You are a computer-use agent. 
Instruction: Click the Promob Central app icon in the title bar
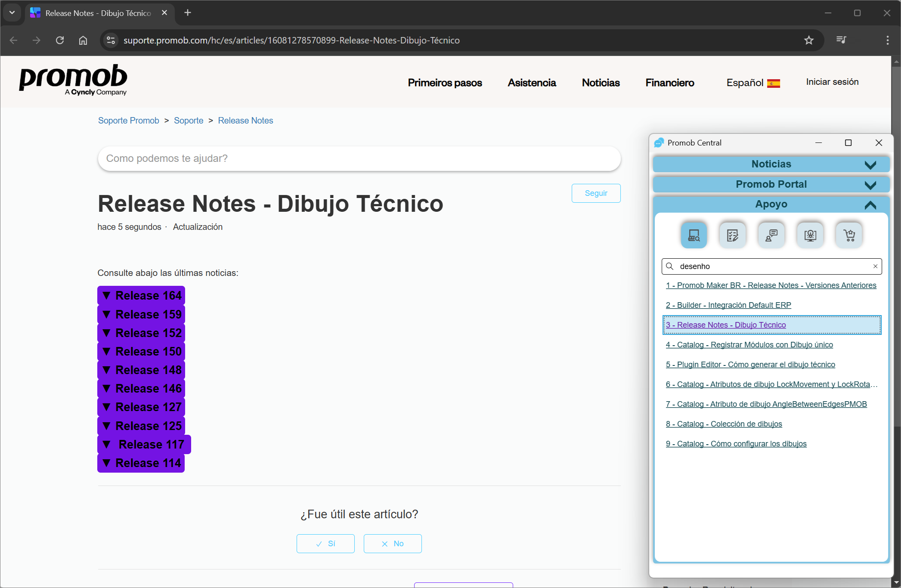click(659, 143)
